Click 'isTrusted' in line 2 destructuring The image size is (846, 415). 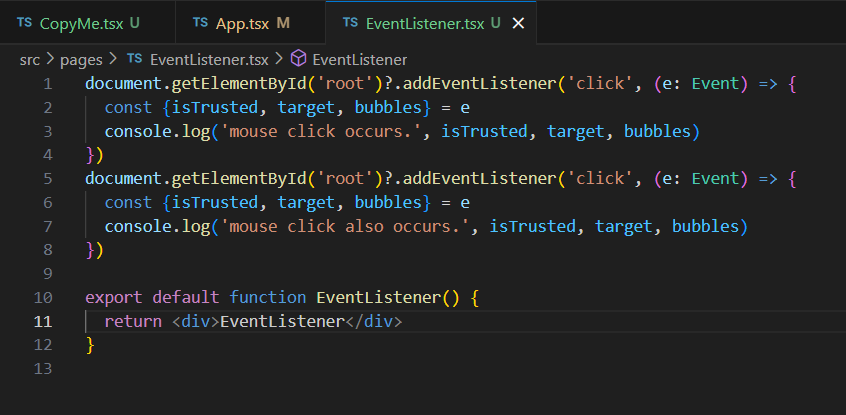tap(215, 108)
